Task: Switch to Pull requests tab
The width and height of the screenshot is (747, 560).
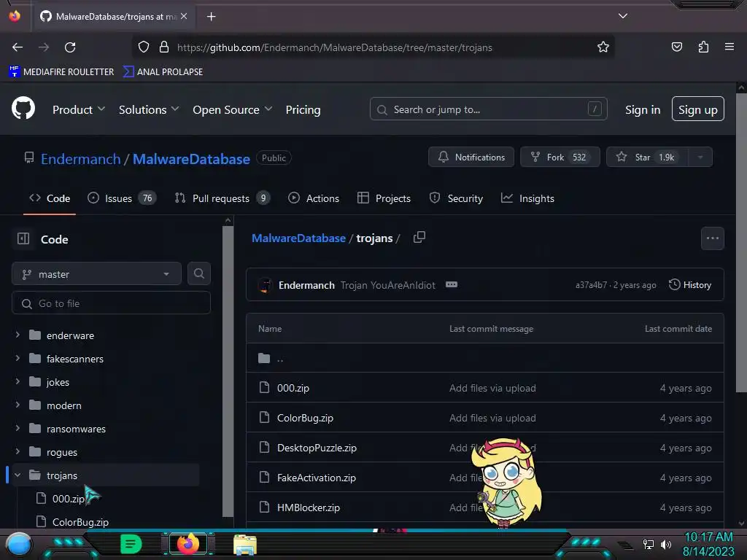Action: [x=222, y=198]
